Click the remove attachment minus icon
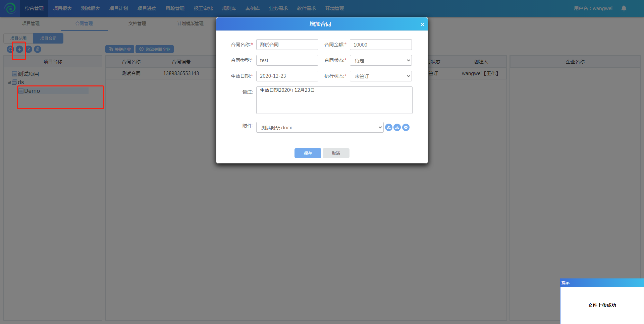This screenshot has width=644, height=324. (406, 127)
